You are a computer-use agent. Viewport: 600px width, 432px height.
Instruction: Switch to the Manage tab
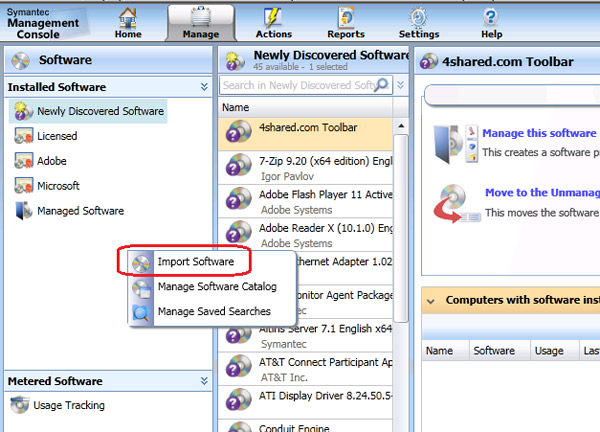click(201, 23)
